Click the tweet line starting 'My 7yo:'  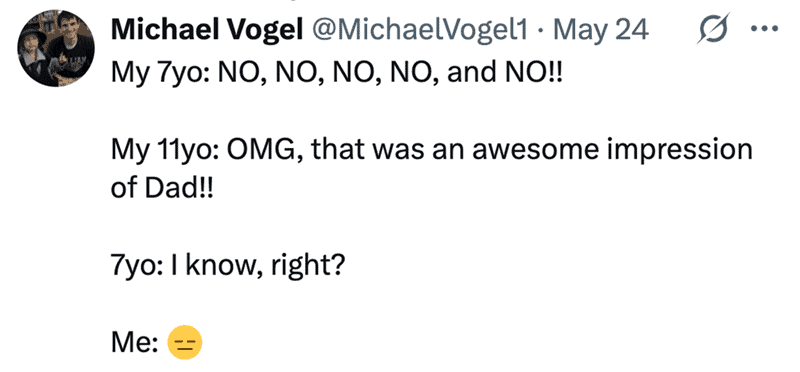click(x=336, y=72)
